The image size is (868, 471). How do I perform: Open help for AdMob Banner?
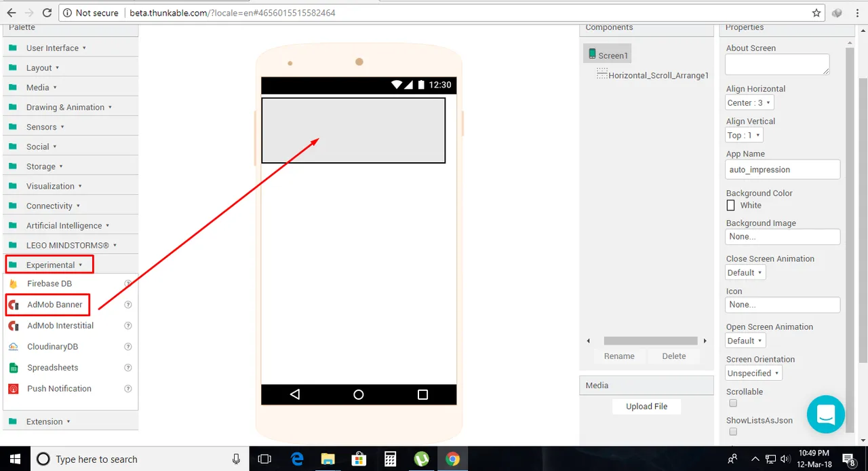tap(127, 305)
